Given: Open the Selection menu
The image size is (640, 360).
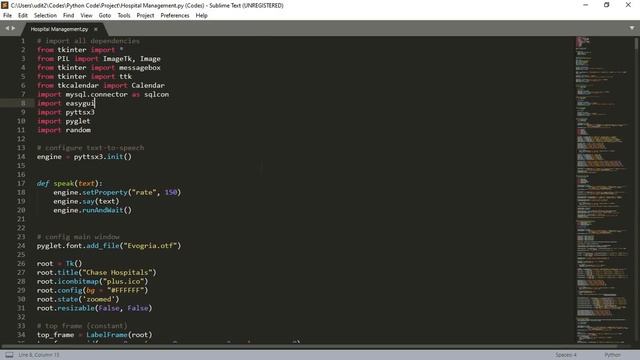Looking at the screenshot, I should (x=45, y=16).
